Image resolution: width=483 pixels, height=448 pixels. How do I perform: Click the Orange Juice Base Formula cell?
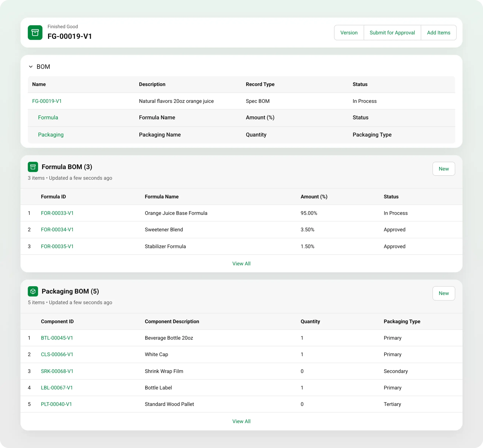[x=176, y=213]
